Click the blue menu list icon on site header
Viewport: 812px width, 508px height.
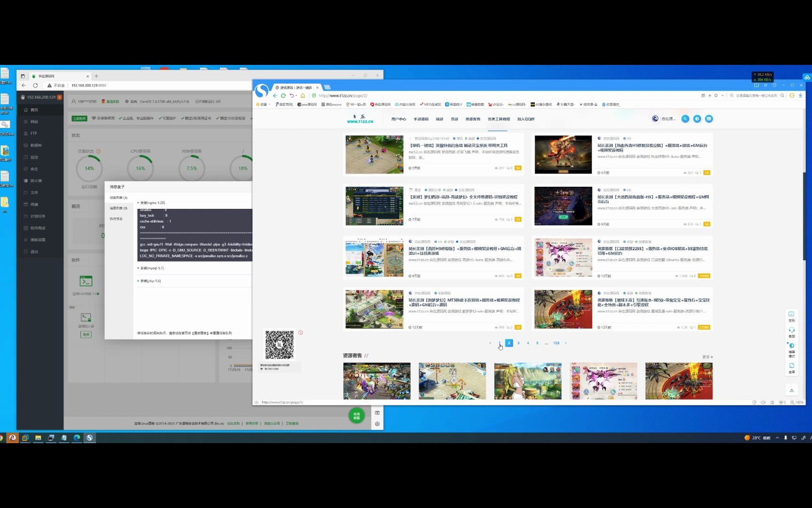pyautogui.click(x=709, y=119)
